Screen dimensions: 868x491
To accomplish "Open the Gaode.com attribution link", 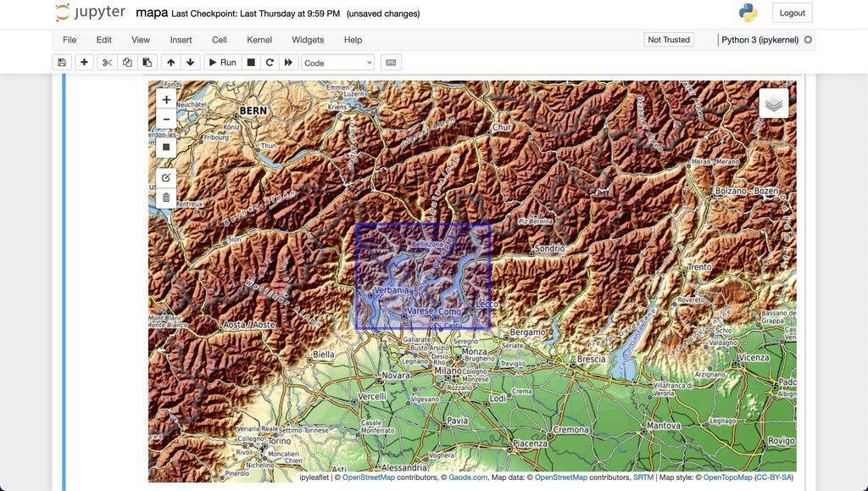I will click(x=468, y=477).
